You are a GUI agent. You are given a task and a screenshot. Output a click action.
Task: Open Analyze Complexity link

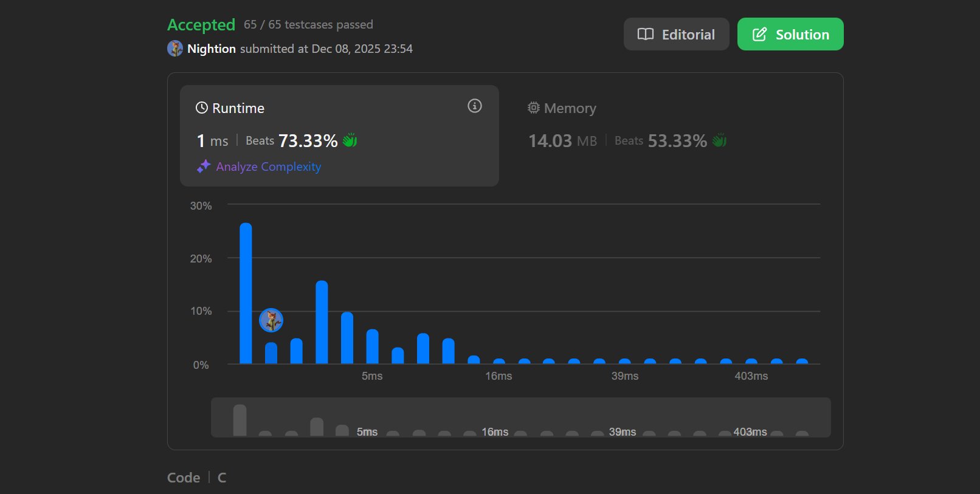click(x=268, y=166)
